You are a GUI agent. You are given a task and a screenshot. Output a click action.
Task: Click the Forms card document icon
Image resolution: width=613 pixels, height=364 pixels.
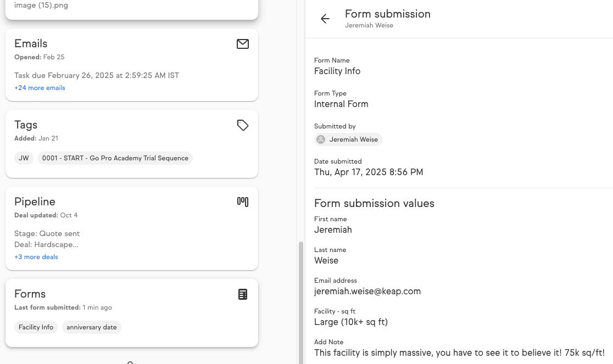point(243,294)
